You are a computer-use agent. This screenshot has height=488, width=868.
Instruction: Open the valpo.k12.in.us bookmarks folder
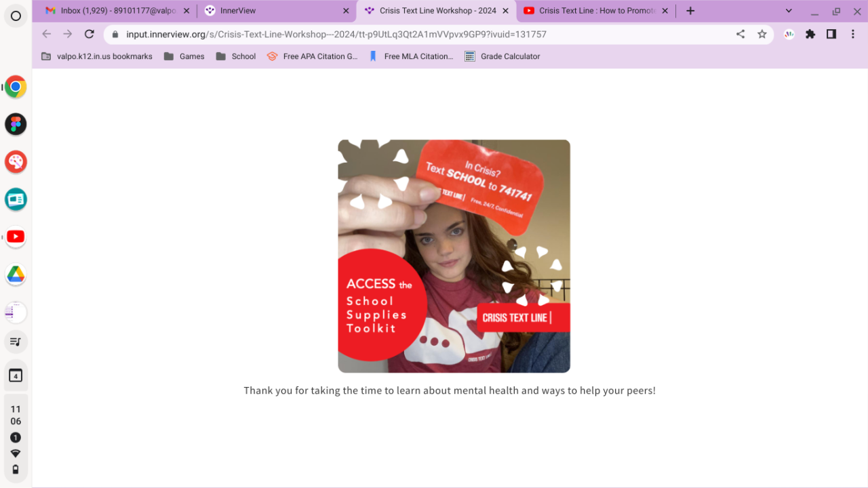97,56
